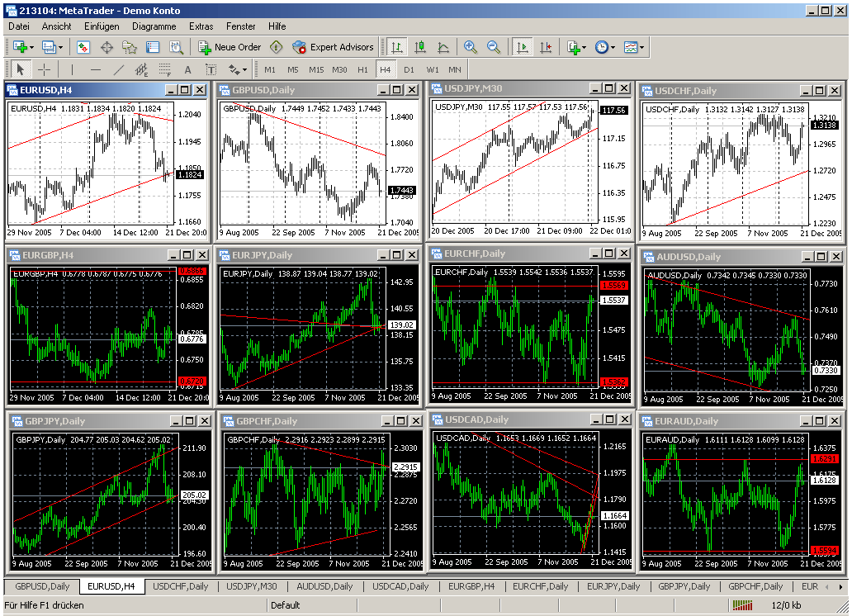Open the chart templates dropdown

pyautogui.click(x=634, y=47)
